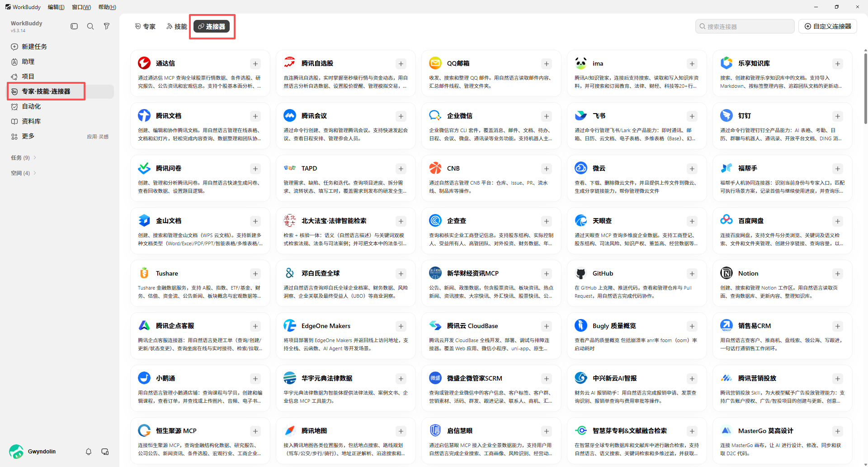Click the 腾讯会议 connector logo
Image resolution: width=868 pixels, height=467 pixels.
coord(290,115)
